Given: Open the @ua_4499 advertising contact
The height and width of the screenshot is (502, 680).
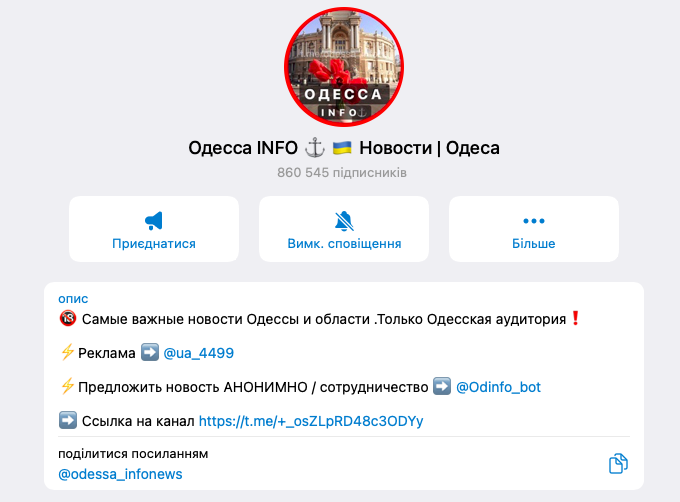Looking at the screenshot, I should [x=199, y=353].
